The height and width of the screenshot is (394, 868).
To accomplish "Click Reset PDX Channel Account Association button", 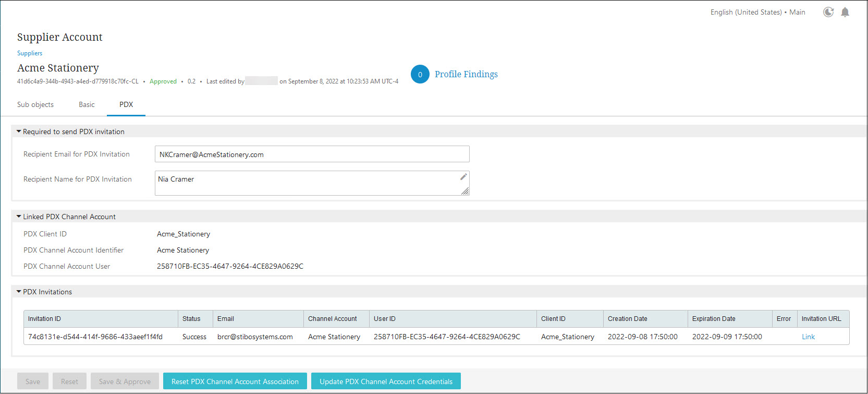I will 235,381.
